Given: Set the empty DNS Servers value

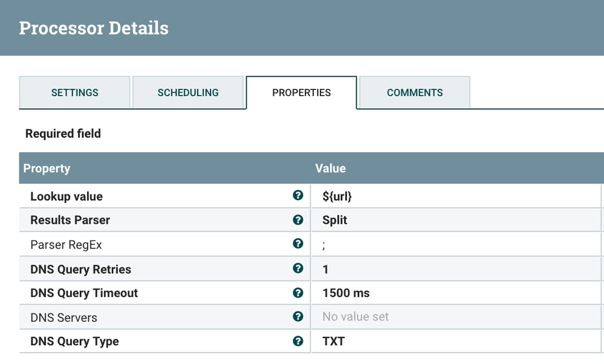Looking at the screenshot, I should pos(356,317).
